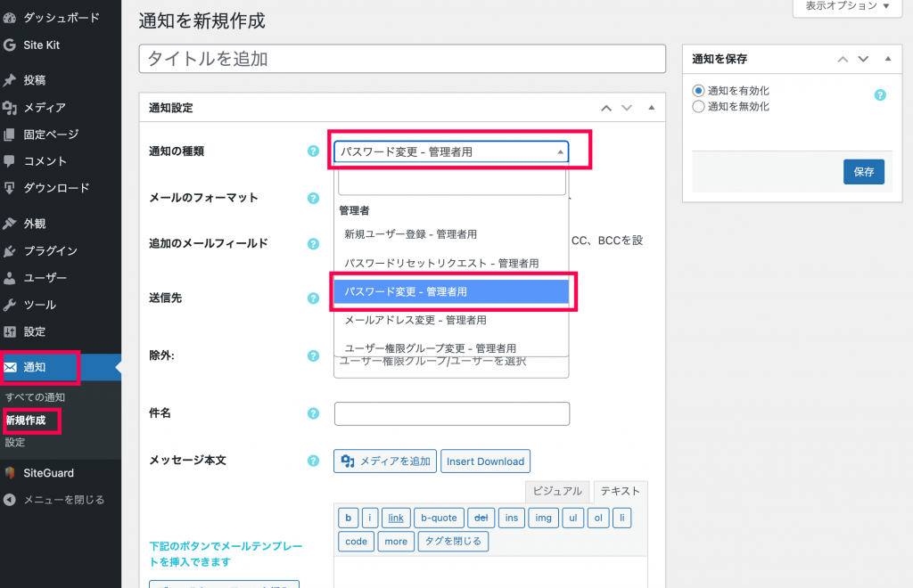
Task: Open the 通知の種類 dropdown
Action: pos(451,151)
